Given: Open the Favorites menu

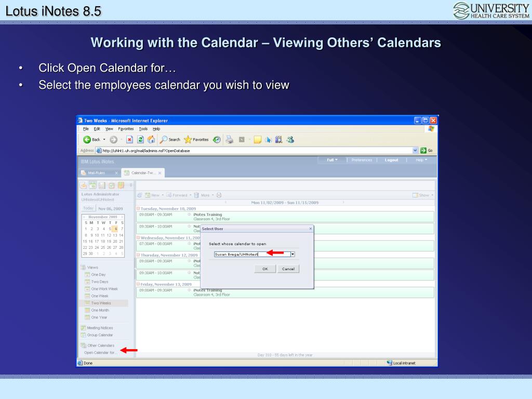Looking at the screenshot, I should tap(126, 129).
